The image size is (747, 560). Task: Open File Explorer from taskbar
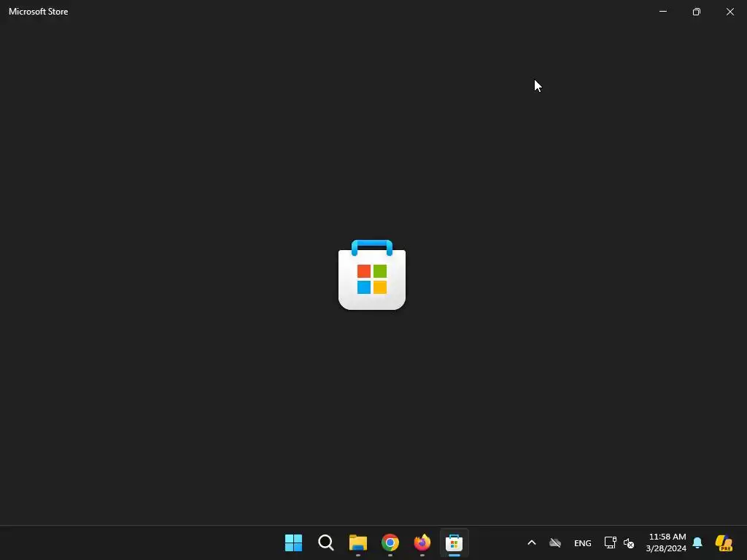coord(357,542)
